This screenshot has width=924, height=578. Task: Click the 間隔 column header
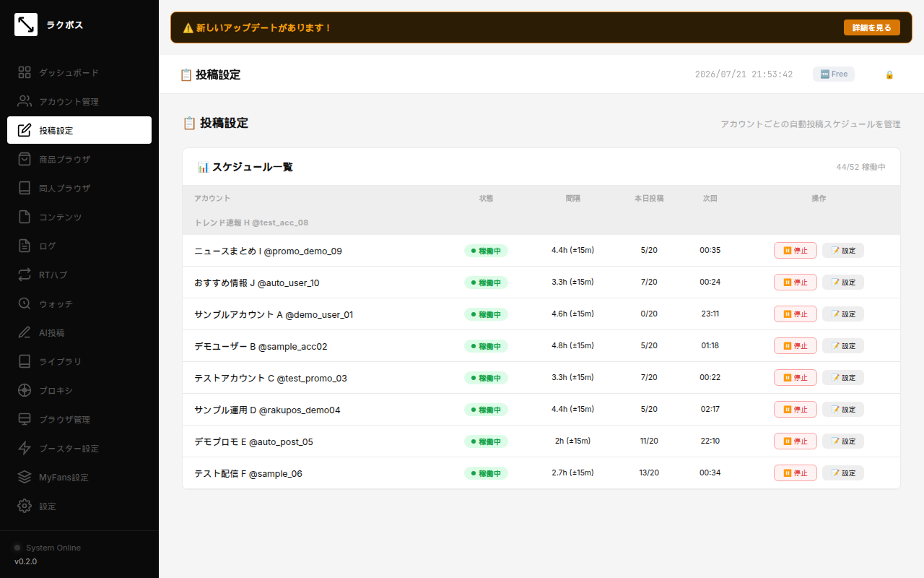tap(573, 198)
